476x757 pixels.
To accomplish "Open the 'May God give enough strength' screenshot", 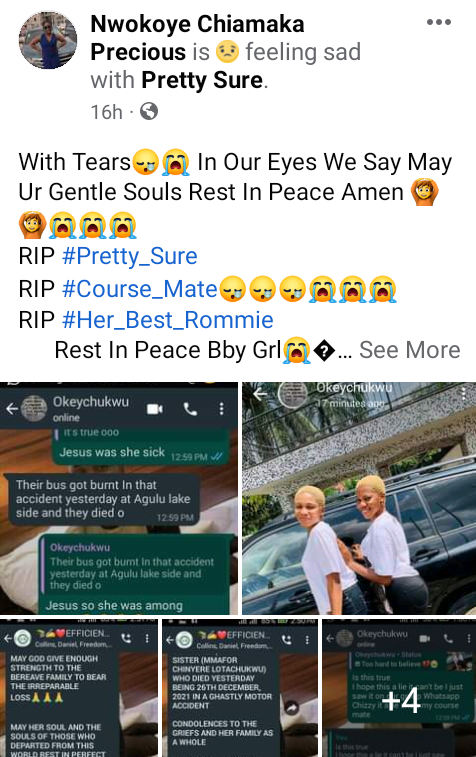I will (79, 688).
